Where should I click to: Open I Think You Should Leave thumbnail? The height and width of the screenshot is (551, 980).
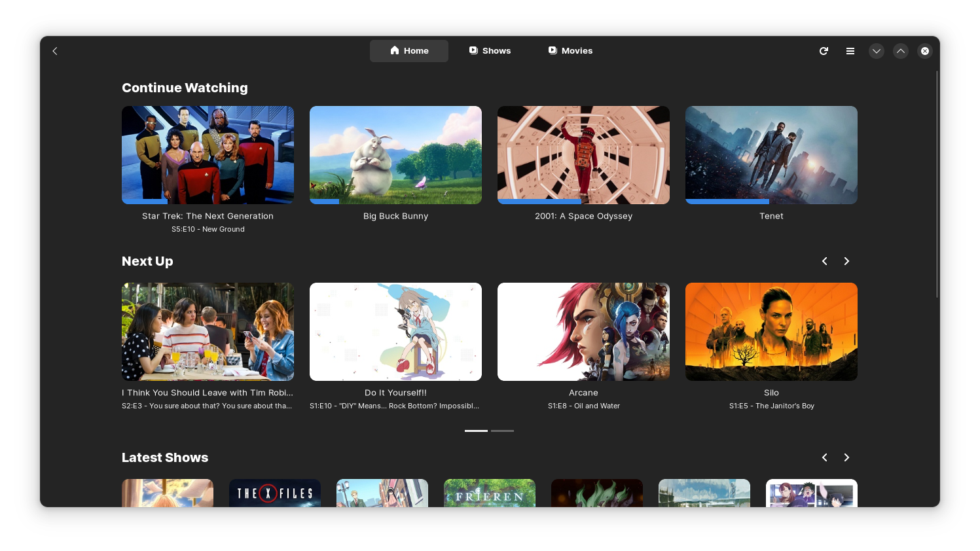[x=208, y=332]
